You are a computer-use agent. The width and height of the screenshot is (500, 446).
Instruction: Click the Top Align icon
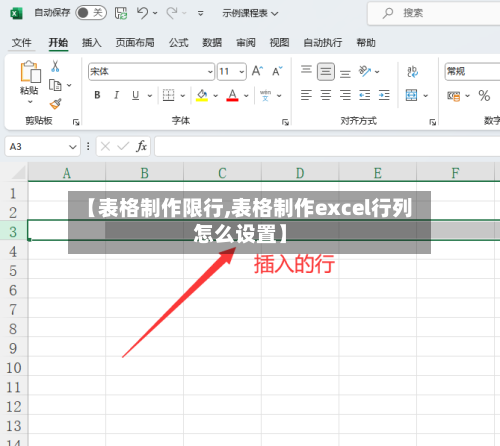pyautogui.click(x=306, y=69)
